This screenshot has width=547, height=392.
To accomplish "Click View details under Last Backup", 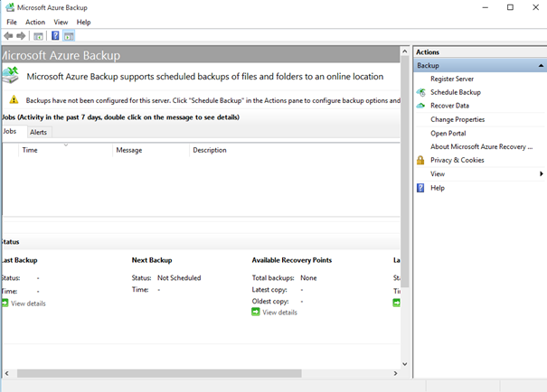I will tap(28, 303).
